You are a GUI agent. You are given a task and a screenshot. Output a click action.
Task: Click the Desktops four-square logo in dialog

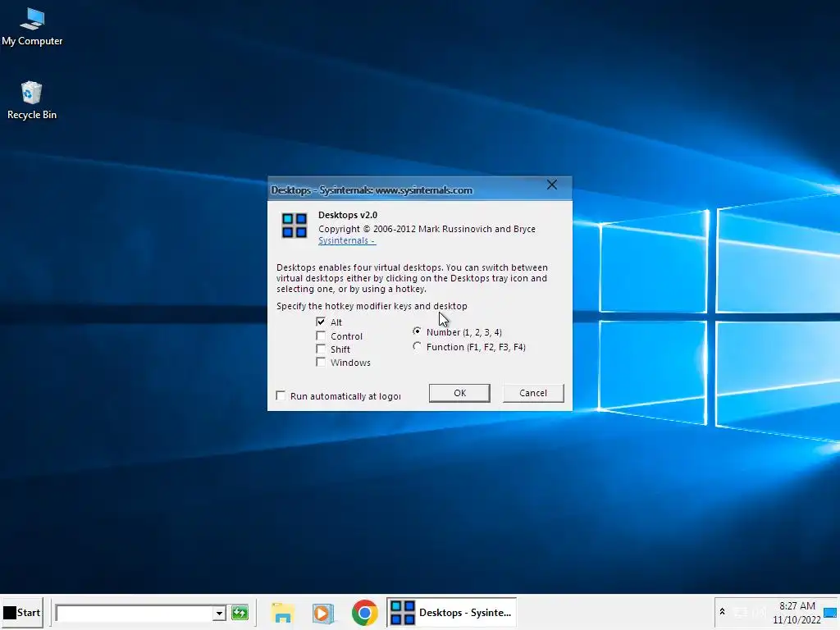pyautogui.click(x=294, y=226)
